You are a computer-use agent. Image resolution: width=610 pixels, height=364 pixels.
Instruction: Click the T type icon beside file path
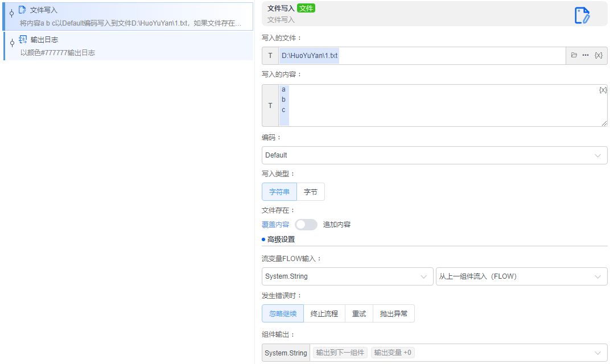point(270,56)
